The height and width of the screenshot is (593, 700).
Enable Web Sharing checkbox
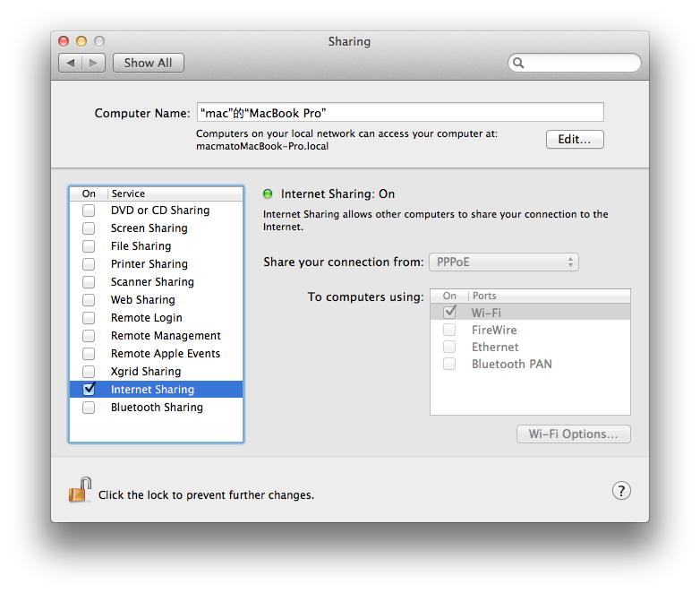coord(89,299)
